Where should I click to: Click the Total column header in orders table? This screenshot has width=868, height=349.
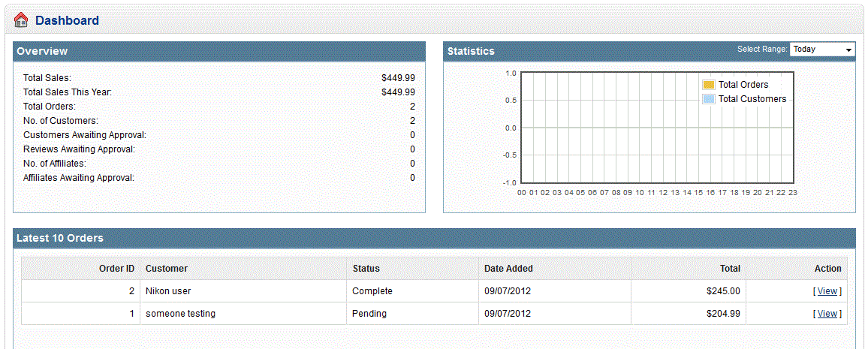729,269
